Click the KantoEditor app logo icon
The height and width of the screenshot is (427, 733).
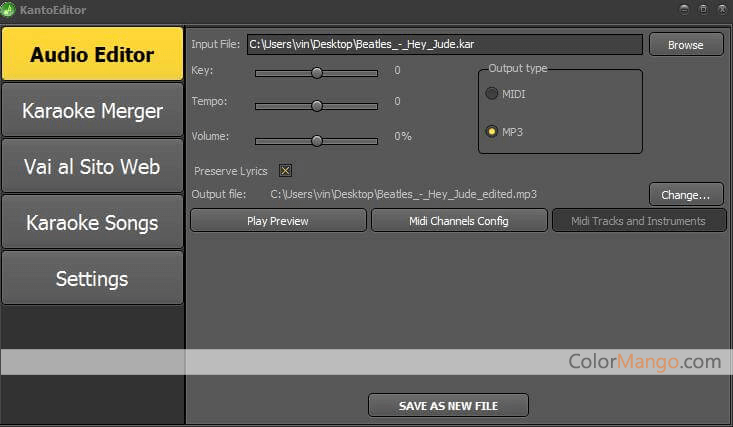tap(7, 9)
